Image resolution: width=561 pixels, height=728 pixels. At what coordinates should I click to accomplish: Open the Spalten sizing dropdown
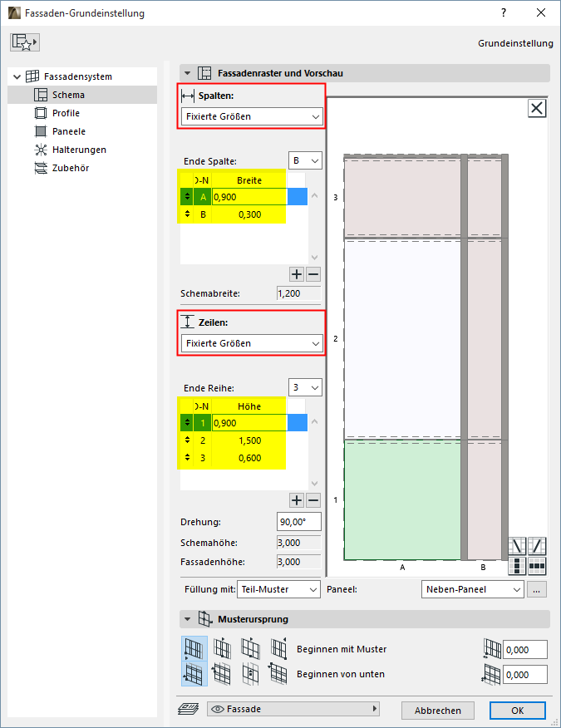point(252,116)
